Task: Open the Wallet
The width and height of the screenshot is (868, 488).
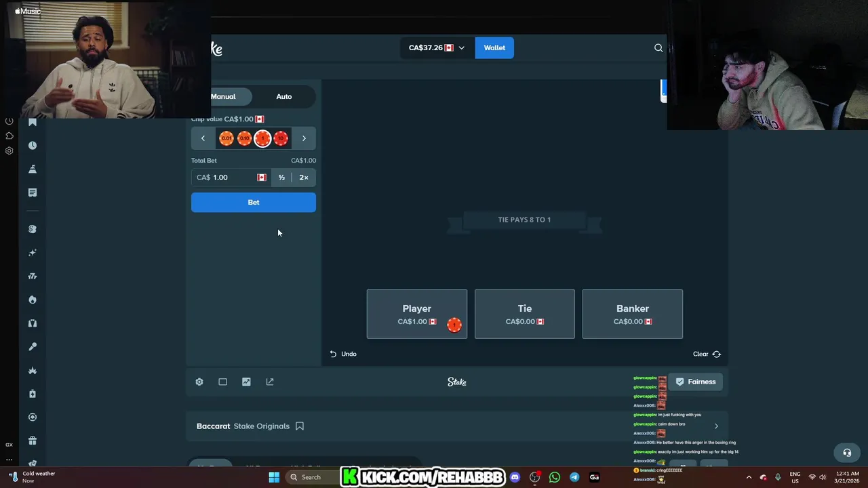Action: tap(494, 47)
